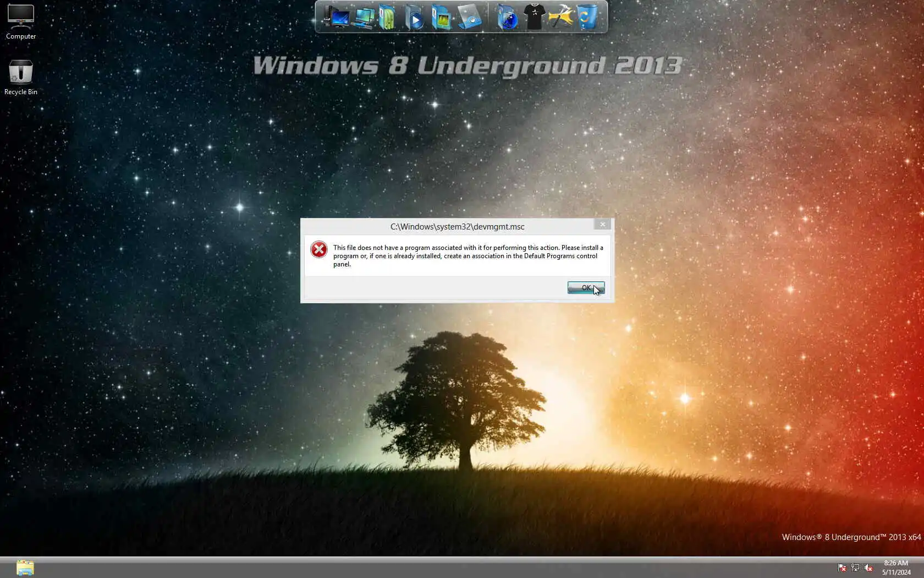
Task: Open the blue globe folder dock icon
Action: pyautogui.click(x=507, y=17)
